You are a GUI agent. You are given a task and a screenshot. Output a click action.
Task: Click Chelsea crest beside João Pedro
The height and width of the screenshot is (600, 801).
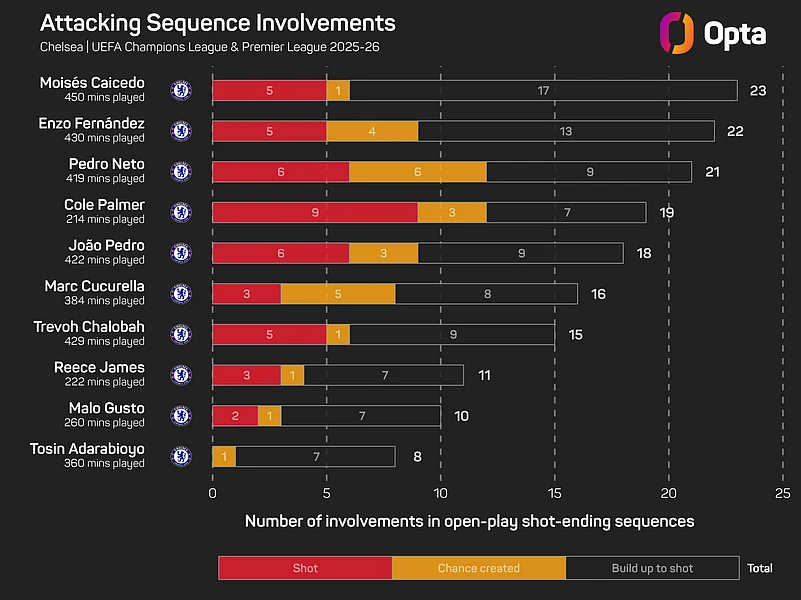tap(181, 253)
